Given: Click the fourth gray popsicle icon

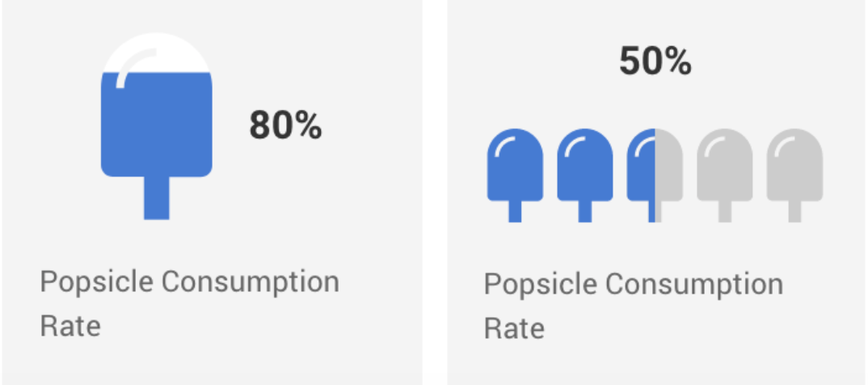Looking at the screenshot, I should click(x=725, y=175).
